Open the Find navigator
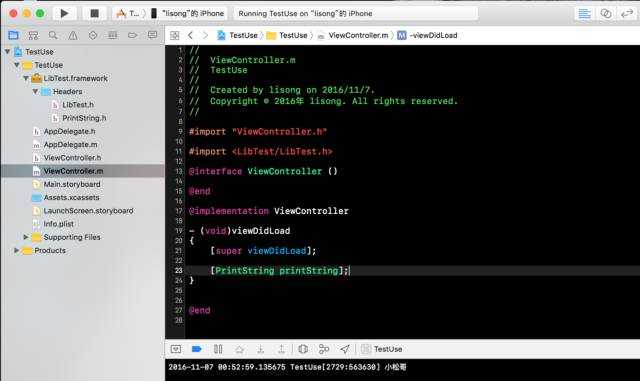This screenshot has height=381, width=640. click(x=53, y=35)
